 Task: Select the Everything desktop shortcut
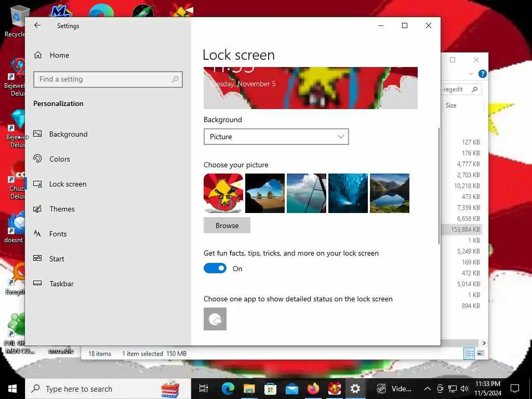[x=14, y=279]
